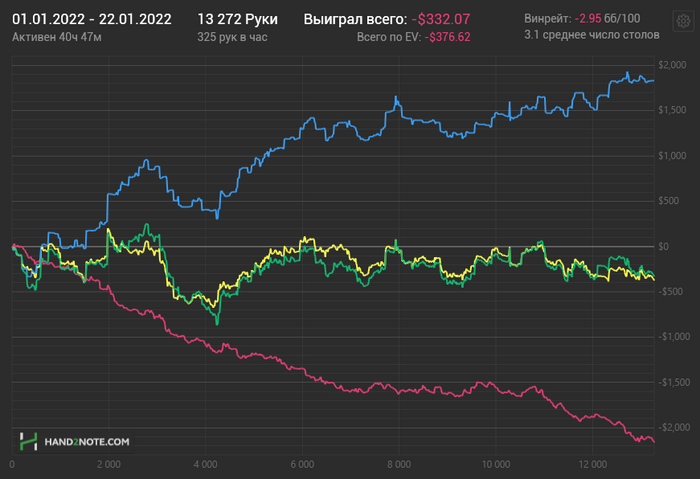The height and width of the screenshot is (479, 700).
Task: Click the 8 000 x-axis label
Action: pyautogui.click(x=399, y=465)
